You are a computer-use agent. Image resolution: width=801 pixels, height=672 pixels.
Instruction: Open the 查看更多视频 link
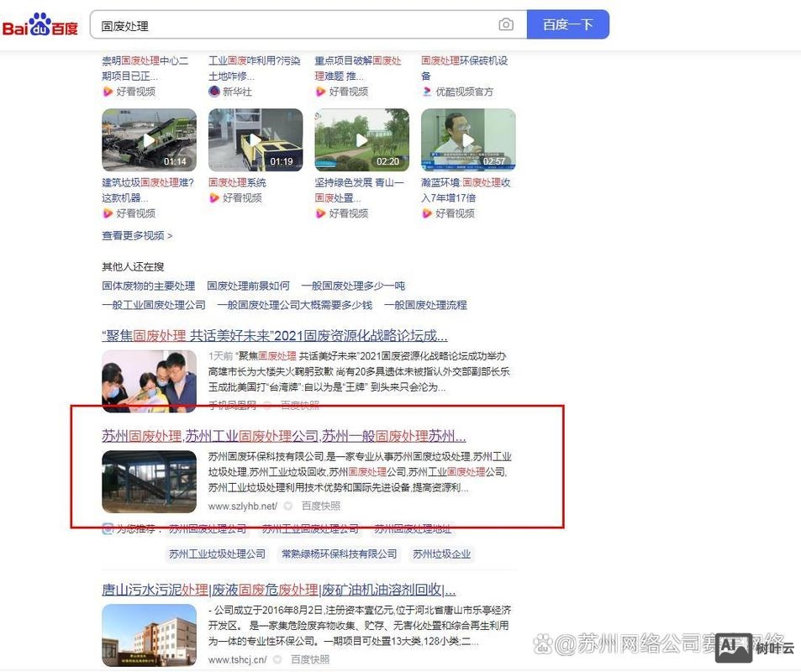tap(134, 236)
